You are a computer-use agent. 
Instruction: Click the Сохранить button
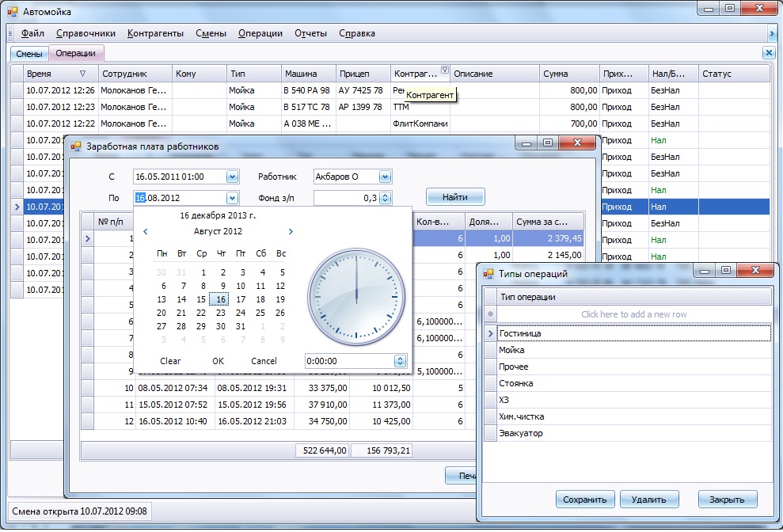click(584, 500)
